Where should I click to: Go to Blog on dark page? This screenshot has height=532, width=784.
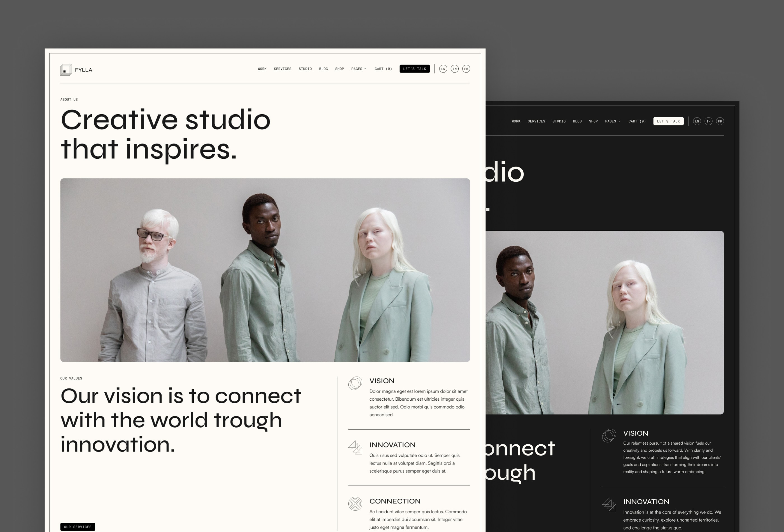[577, 121]
